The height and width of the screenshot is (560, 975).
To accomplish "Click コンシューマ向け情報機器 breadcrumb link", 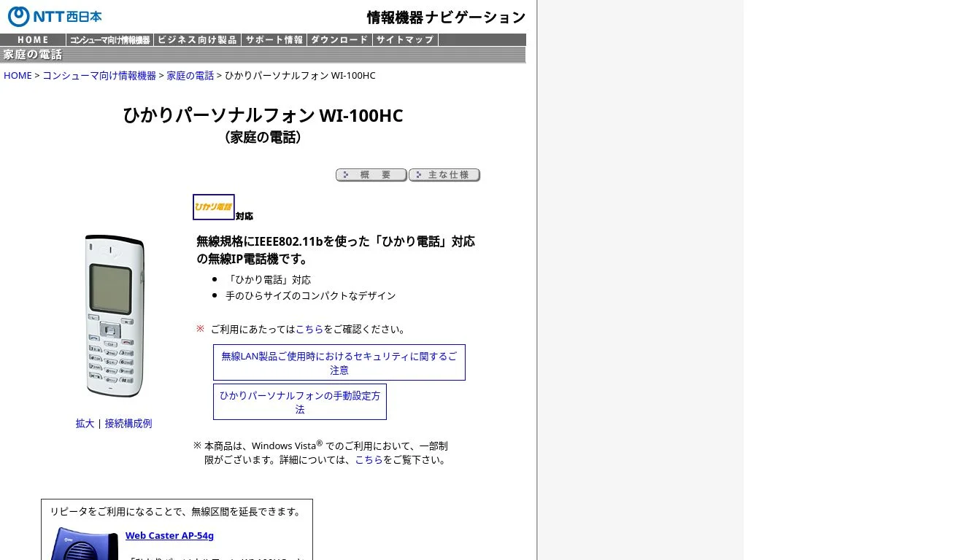I will [x=99, y=76].
